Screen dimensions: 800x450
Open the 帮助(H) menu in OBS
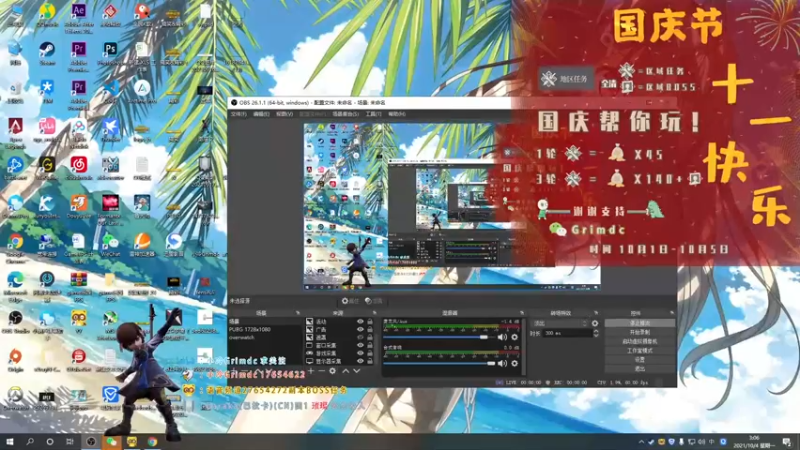pyautogui.click(x=396, y=114)
